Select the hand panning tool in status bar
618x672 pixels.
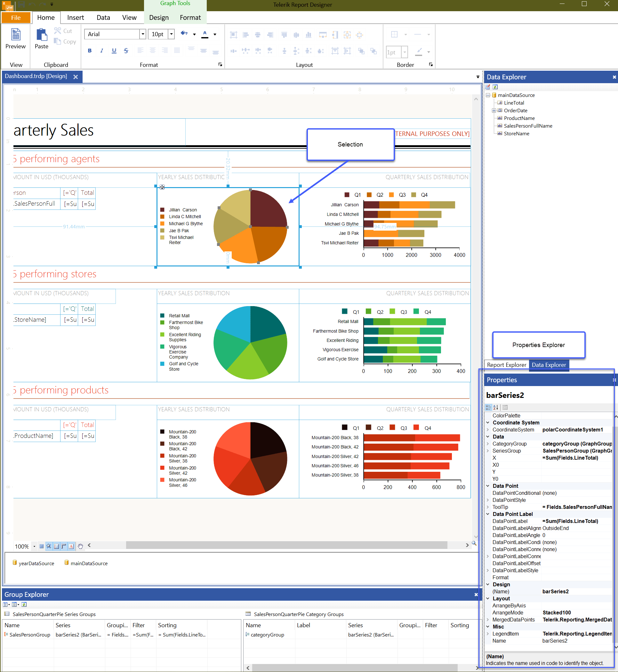80,546
